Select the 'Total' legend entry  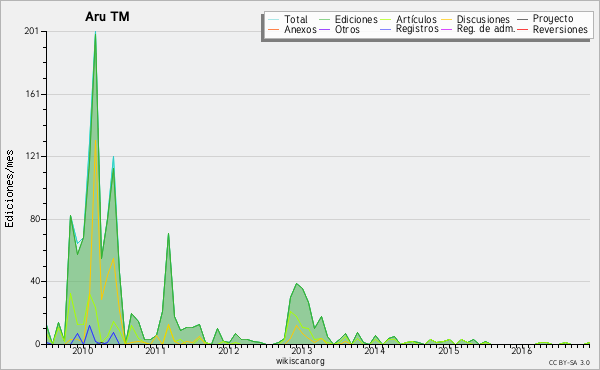click(288, 19)
